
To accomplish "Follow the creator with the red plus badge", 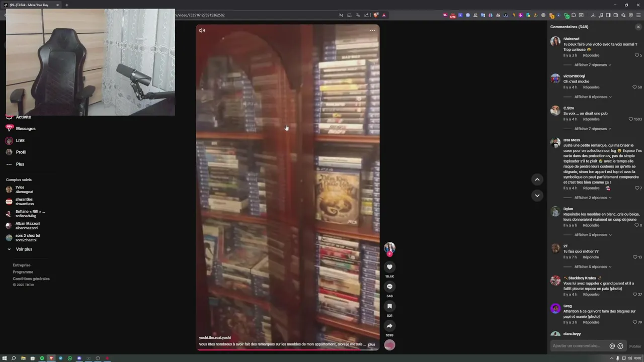I will point(389,254).
